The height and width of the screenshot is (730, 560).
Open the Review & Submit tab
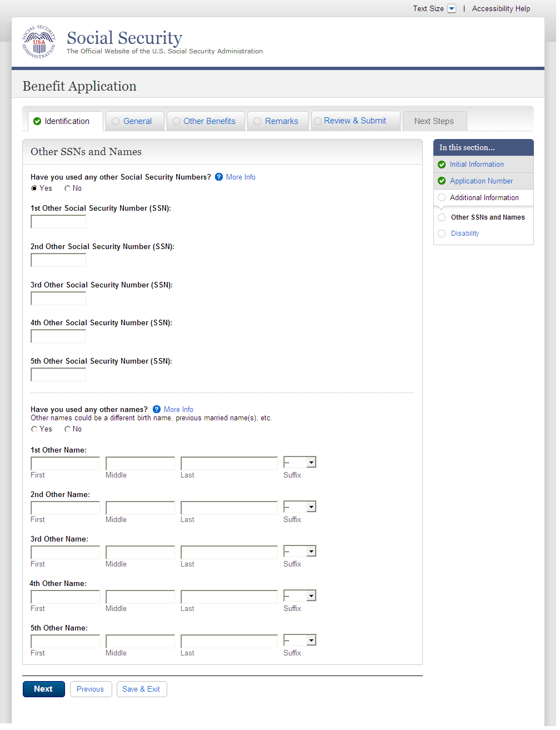click(354, 121)
